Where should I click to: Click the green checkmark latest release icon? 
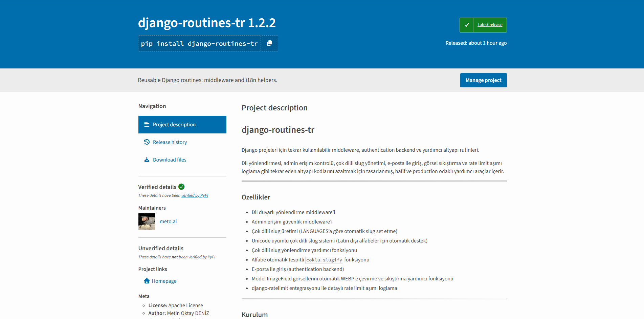point(466,25)
